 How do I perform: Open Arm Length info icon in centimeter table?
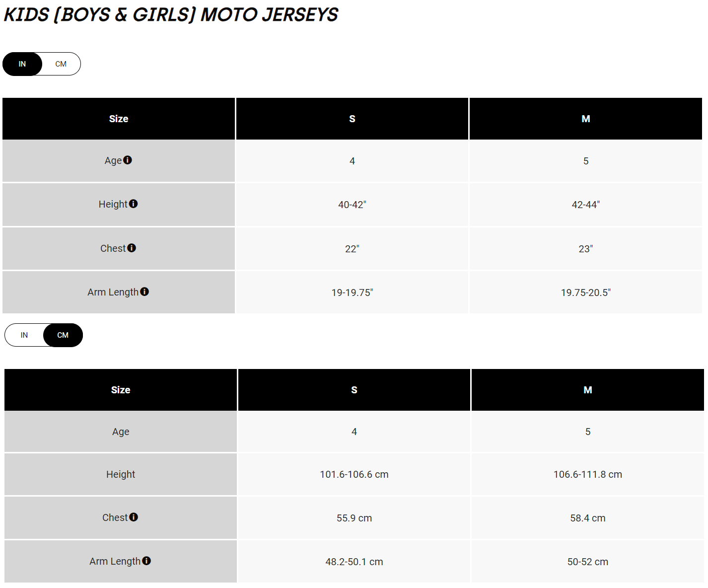click(146, 561)
